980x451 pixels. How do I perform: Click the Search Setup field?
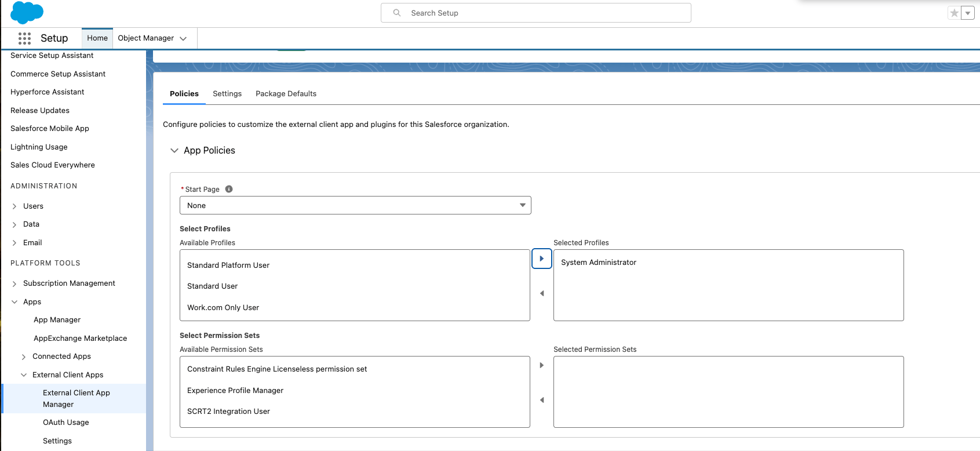(535, 13)
